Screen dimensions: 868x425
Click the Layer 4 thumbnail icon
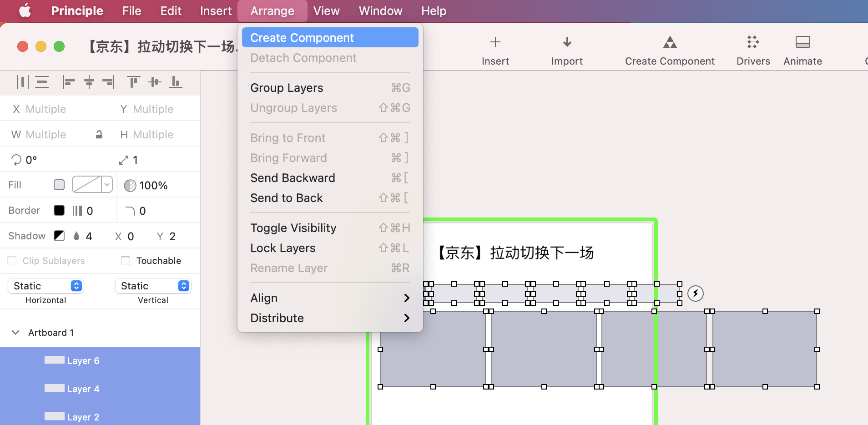(x=55, y=388)
